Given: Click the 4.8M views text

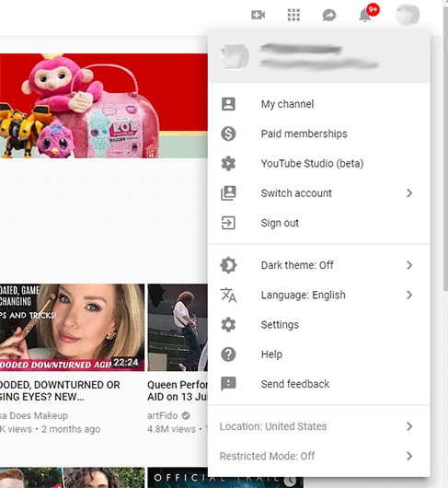Looking at the screenshot, I should [x=171, y=429].
